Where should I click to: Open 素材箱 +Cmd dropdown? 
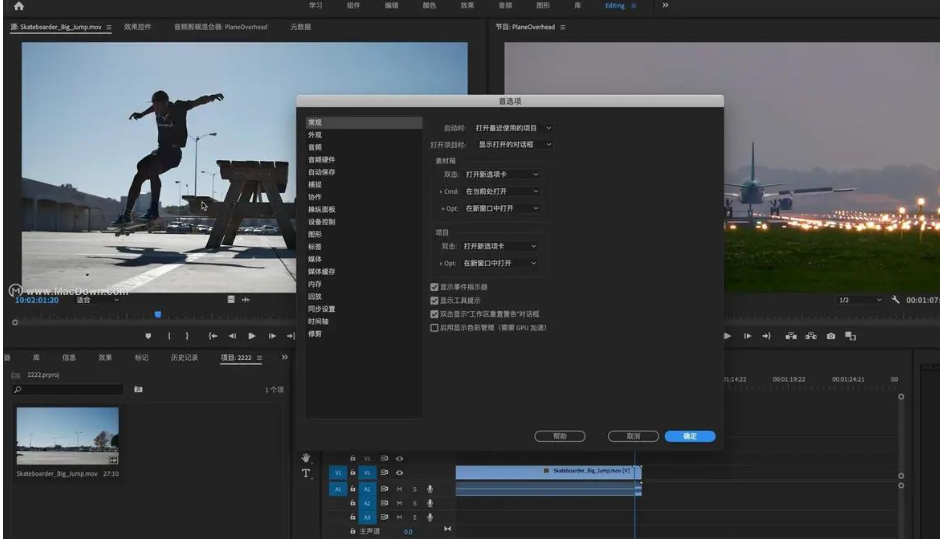[x=501, y=191]
